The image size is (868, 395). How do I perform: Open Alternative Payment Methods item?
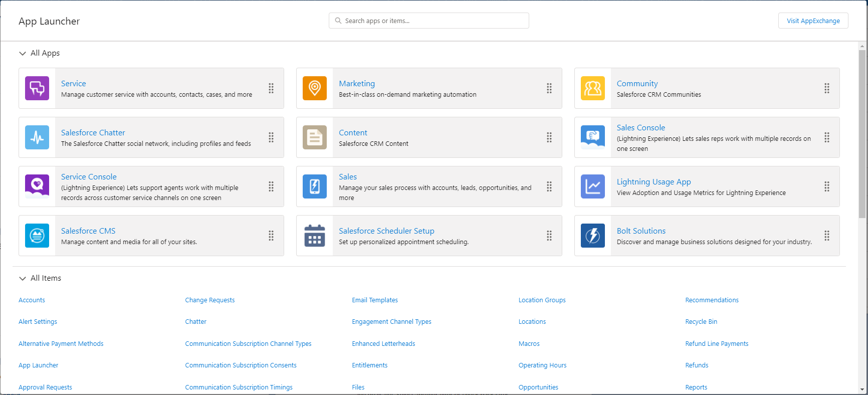pyautogui.click(x=61, y=344)
